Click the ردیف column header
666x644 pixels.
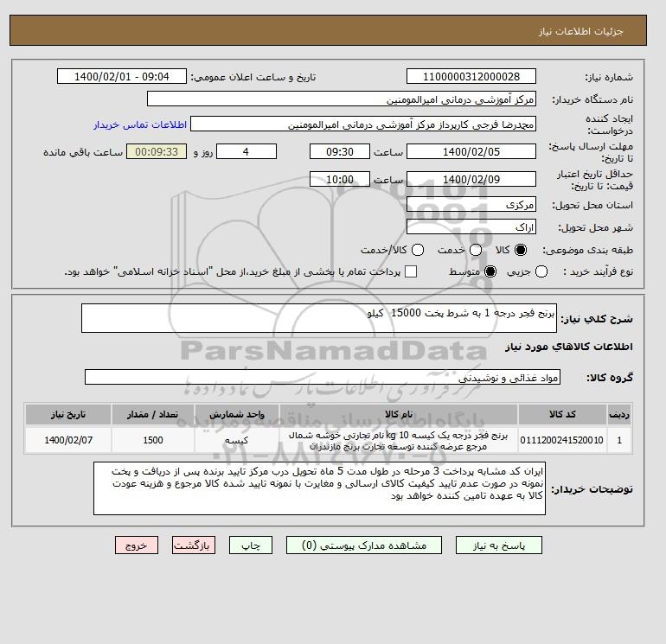(619, 415)
